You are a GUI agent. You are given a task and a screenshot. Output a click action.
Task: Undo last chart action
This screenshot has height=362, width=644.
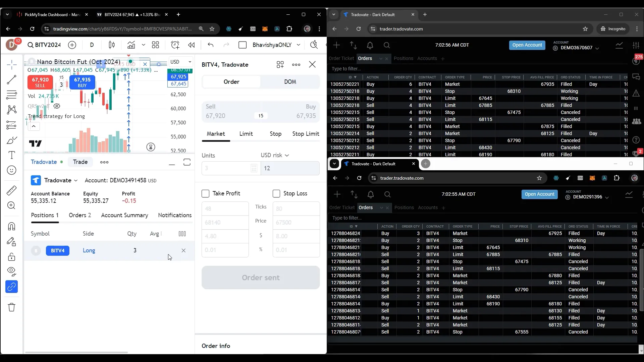(x=211, y=45)
